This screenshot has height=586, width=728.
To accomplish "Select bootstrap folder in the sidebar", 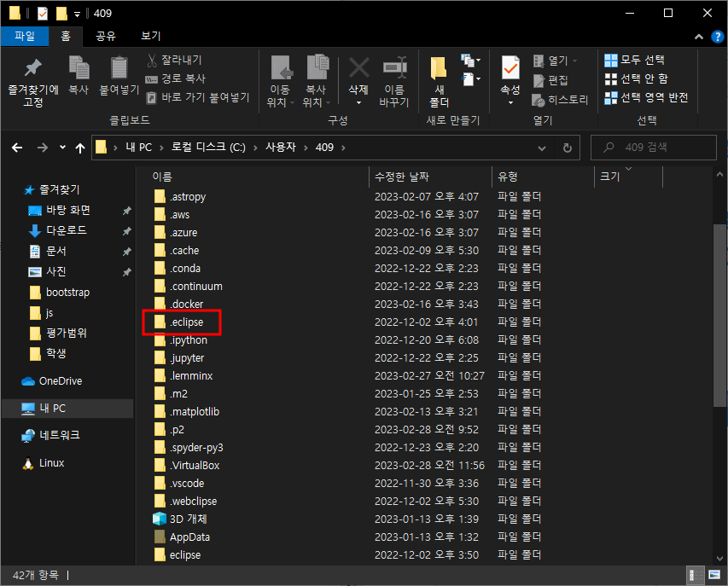I will [x=67, y=293].
